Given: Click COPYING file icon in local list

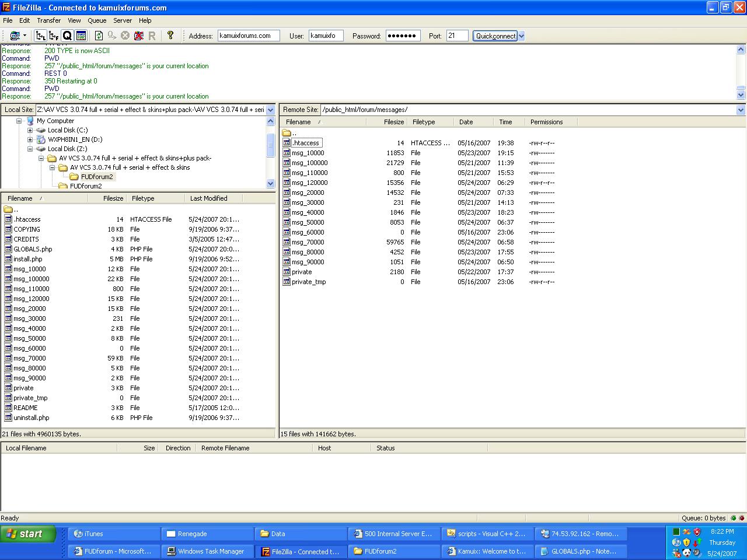Looking at the screenshot, I should point(8,229).
